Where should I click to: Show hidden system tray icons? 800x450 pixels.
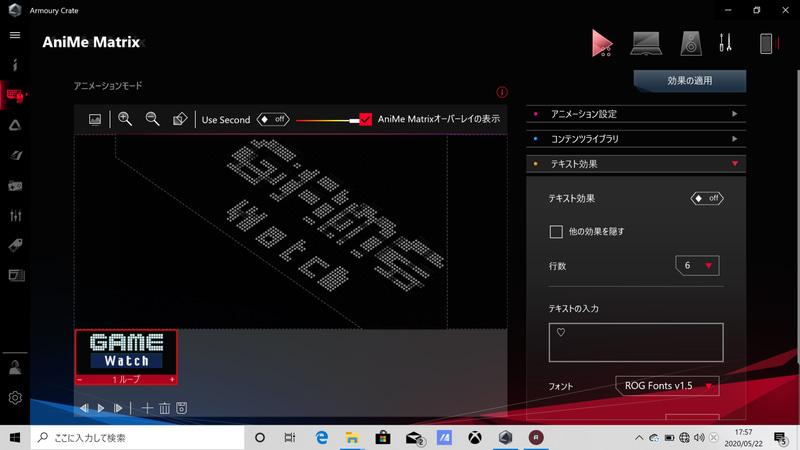(639, 437)
